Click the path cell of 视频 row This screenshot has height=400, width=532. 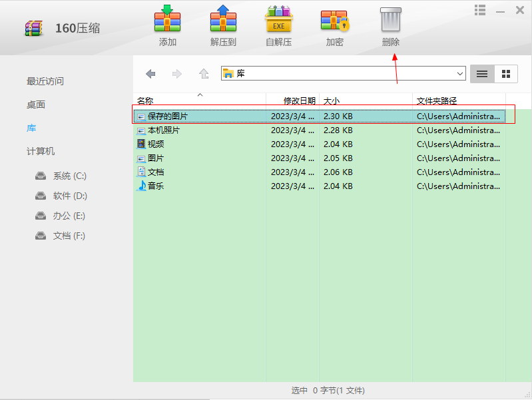(x=458, y=144)
